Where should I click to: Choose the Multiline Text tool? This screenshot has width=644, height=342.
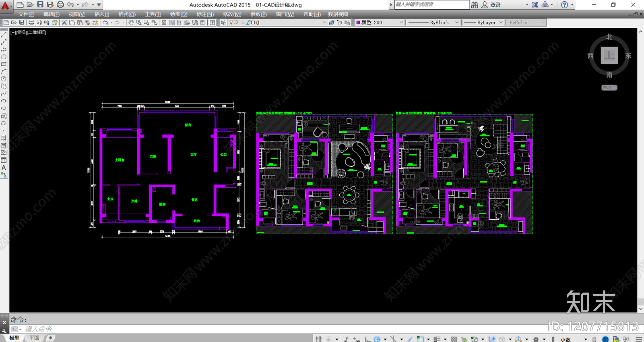coord(4,168)
